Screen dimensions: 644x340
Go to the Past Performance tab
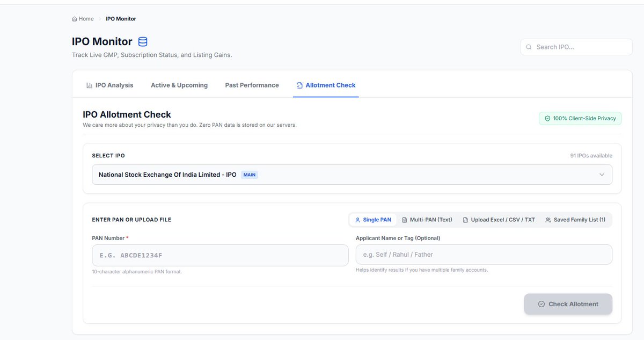(x=252, y=85)
